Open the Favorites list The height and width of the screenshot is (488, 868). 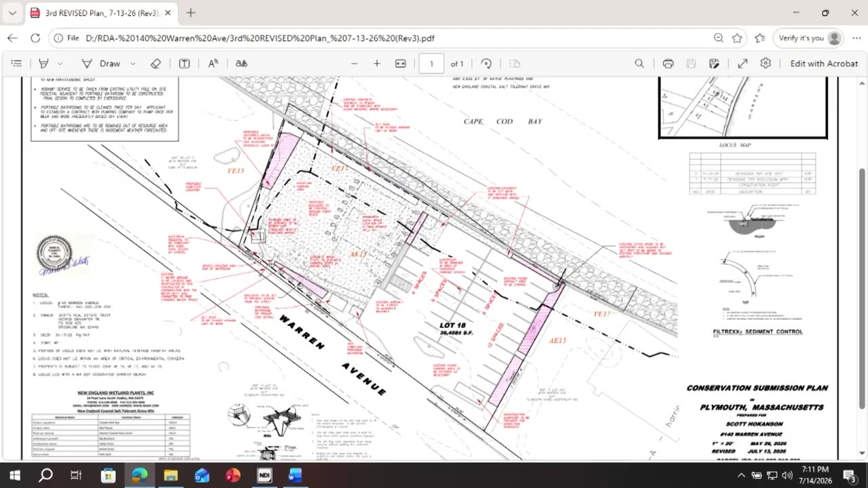[760, 38]
